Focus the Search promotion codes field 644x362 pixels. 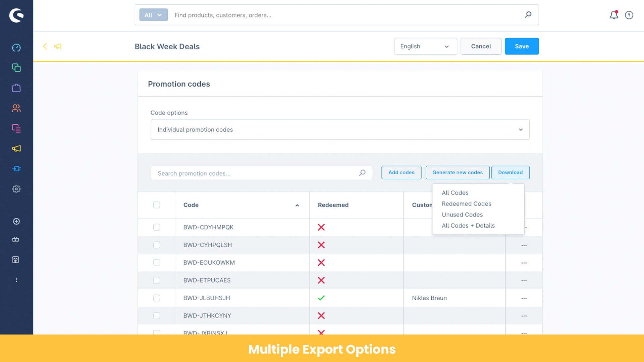coord(262,173)
